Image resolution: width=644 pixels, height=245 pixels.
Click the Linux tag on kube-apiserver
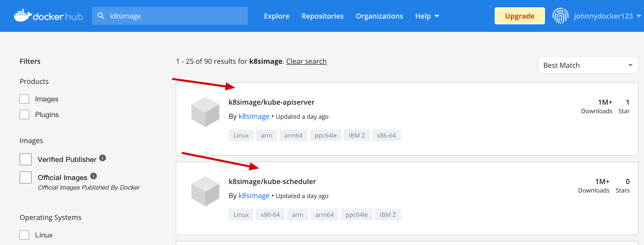(x=241, y=135)
